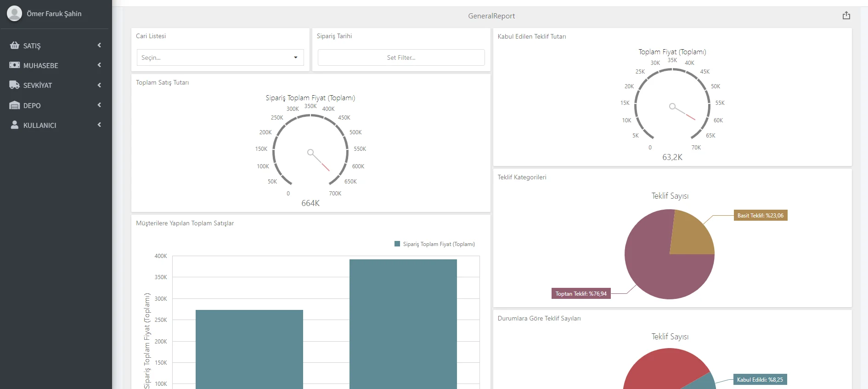Click the Cari Listesi dropdown caret
Image resolution: width=868 pixels, height=389 pixels.
[296, 57]
